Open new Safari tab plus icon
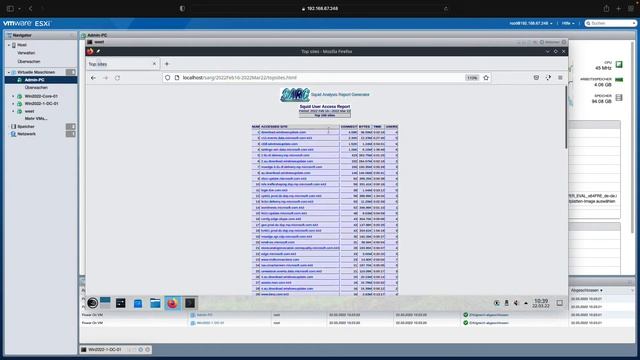 click(x=618, y=8)
